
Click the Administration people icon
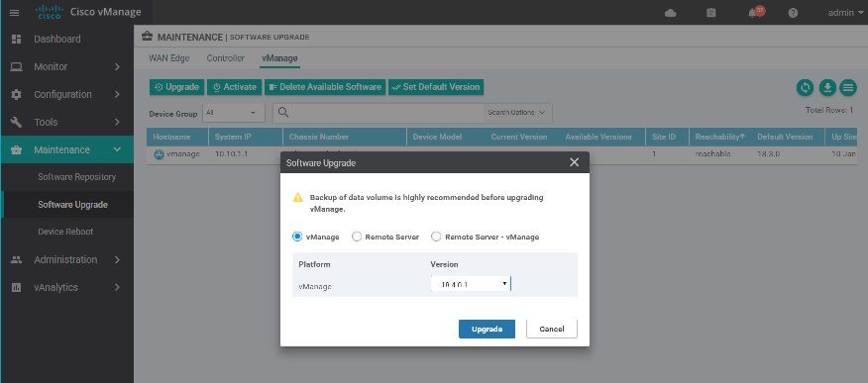coord(16,259)
